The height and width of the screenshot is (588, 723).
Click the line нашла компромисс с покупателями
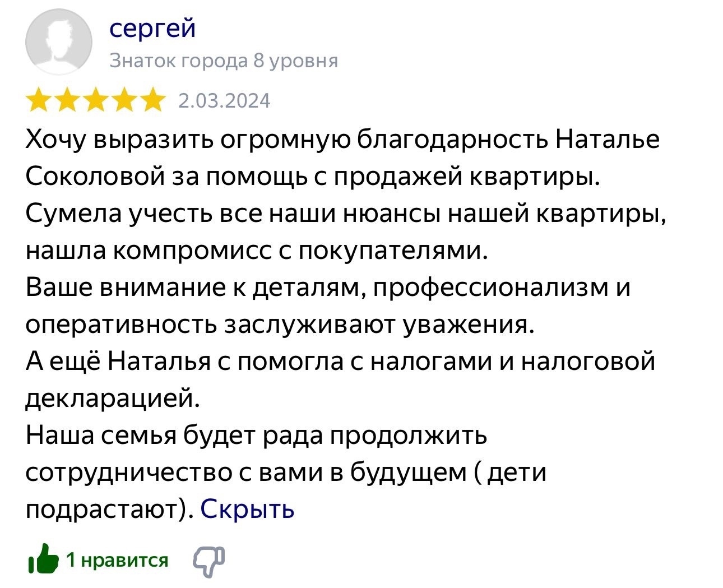257,251
